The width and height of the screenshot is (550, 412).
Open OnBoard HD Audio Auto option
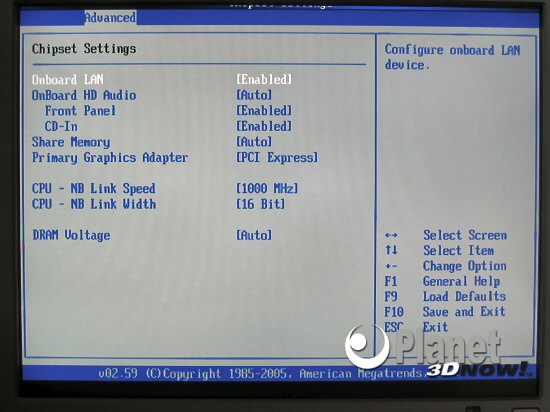(254, 95)
